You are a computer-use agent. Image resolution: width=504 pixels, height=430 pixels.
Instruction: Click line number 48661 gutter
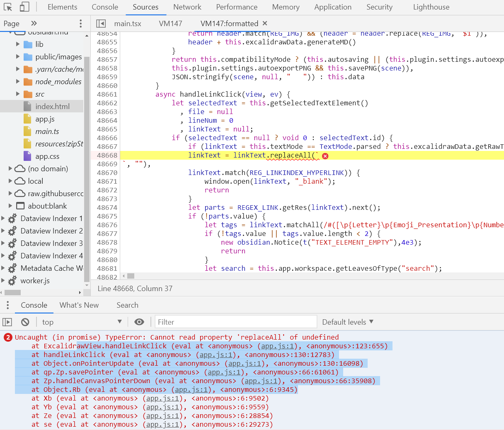click(x=107, y=94)
